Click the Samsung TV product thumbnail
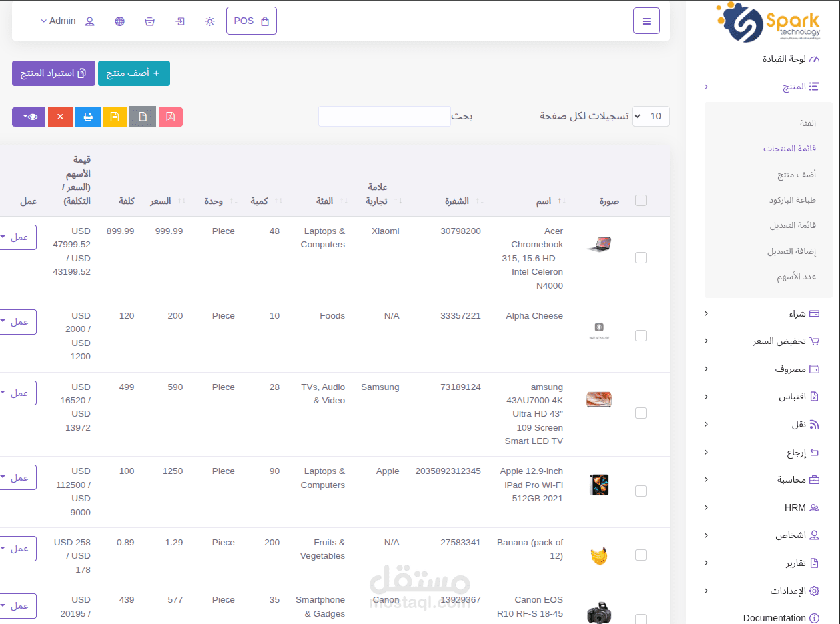The width and height of the screenshot is (840, 624). (599, 399)
